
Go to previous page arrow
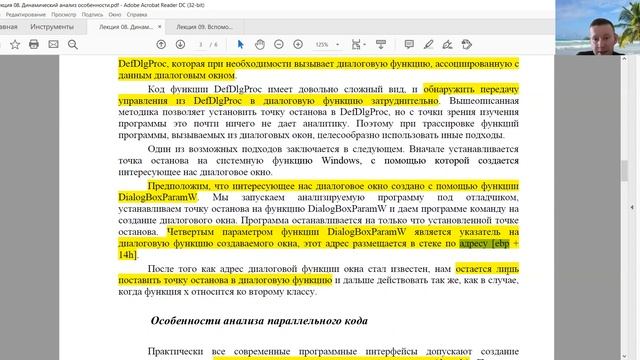coord(161,44)
